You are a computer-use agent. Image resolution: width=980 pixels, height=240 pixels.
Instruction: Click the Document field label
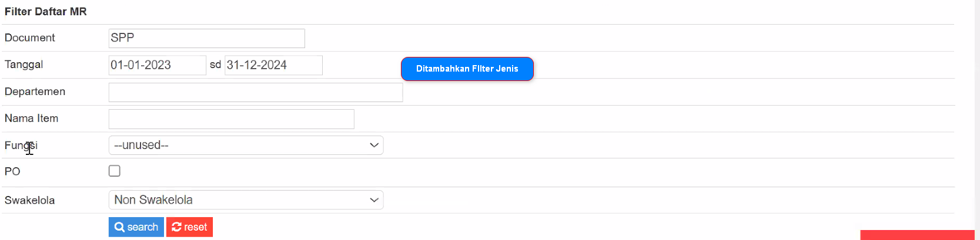coord(30,38)
